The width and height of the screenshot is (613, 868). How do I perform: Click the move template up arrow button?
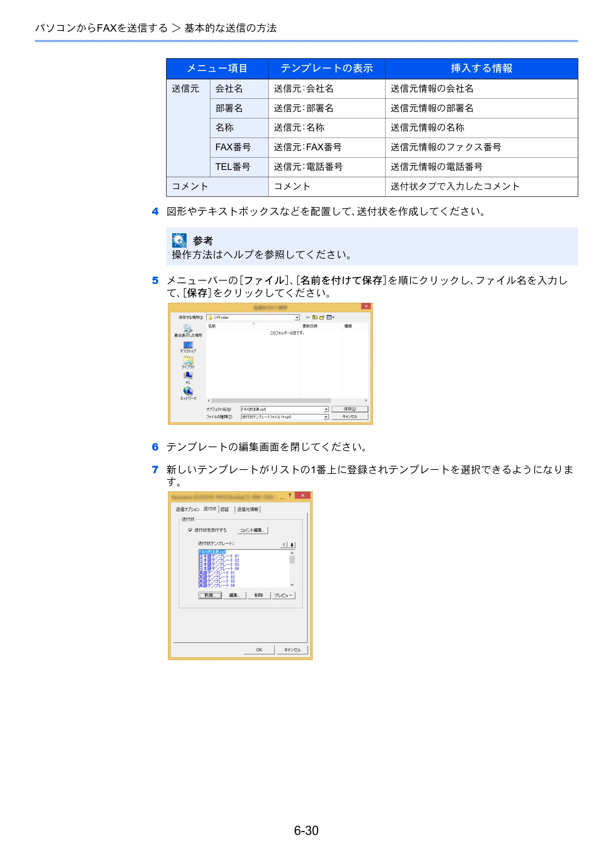(284, 545)
